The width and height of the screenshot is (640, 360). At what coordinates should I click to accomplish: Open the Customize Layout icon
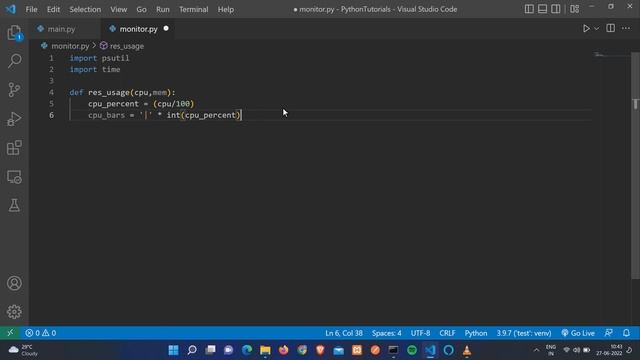coord(574,9)
